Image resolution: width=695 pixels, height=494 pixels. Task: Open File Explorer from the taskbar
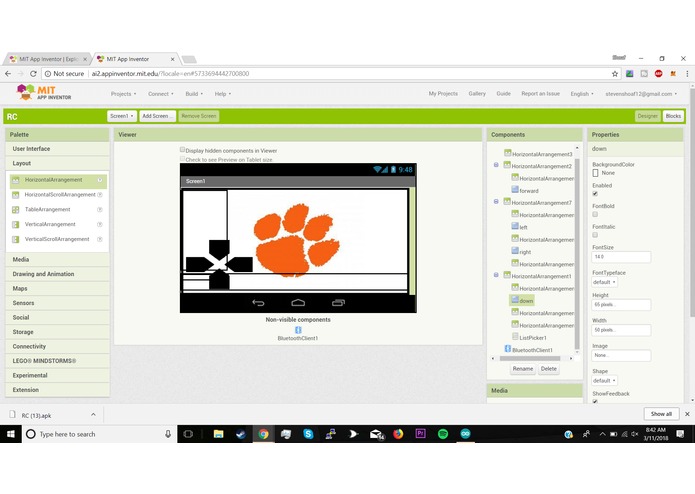point(219,434)
